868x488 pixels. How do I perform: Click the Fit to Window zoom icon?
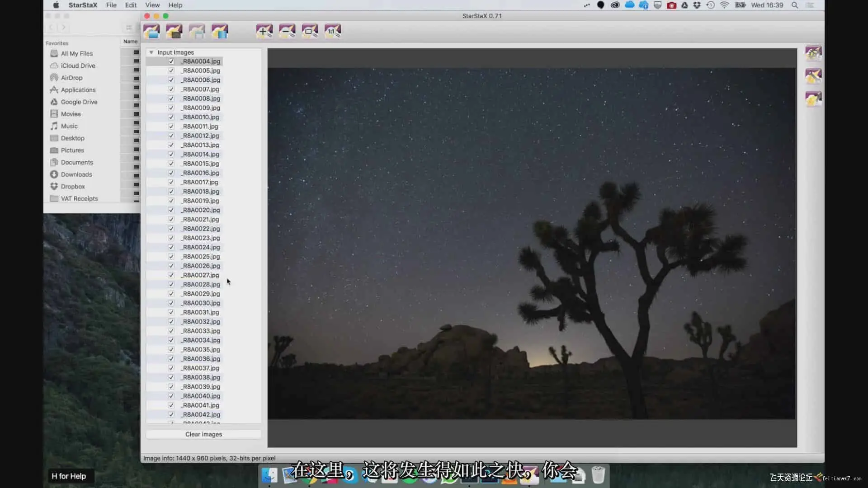point(310,31)
